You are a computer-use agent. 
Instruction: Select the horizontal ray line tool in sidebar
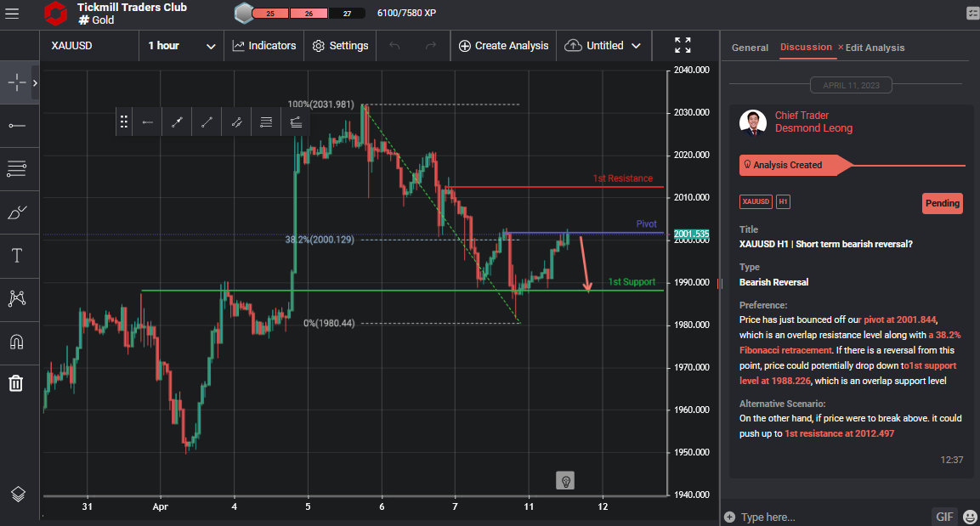(x=17, y=126)
